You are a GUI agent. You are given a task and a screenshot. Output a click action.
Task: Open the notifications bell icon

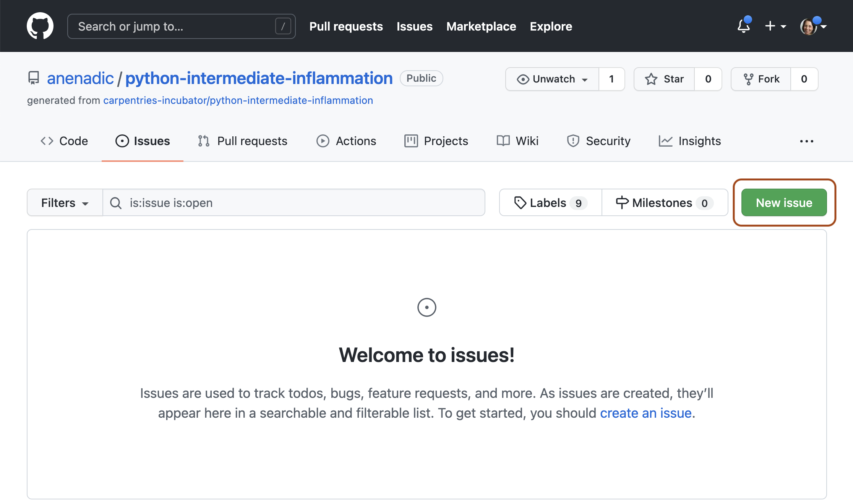coord(743,26)
